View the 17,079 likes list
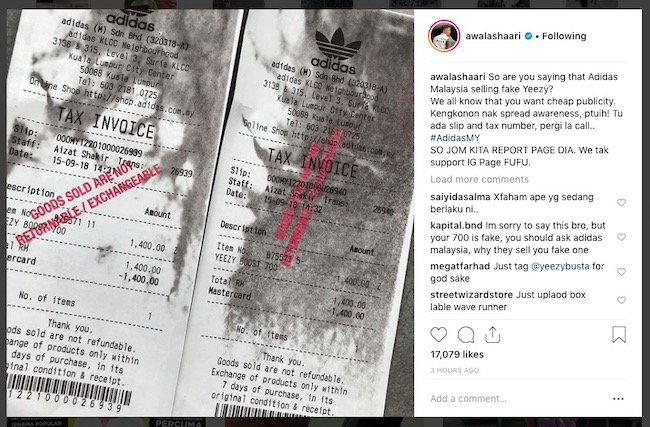Screen dimensions: 650x427 [x=457, y=354]
